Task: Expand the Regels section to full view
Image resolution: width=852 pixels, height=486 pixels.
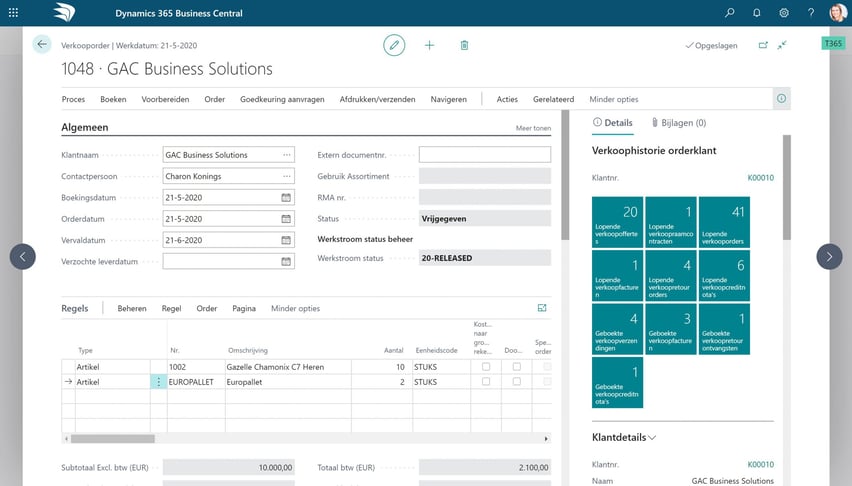Action: [542, 308]
